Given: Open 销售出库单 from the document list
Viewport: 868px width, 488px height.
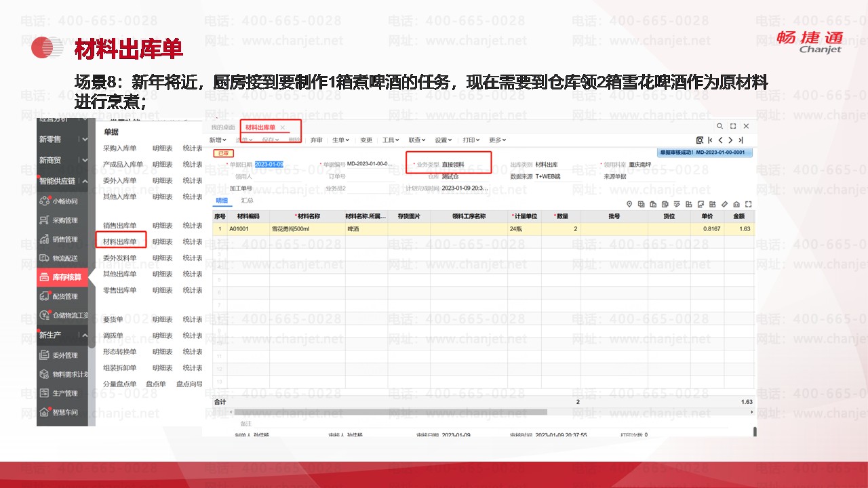Looking at the screenshot, I should 119,225.
